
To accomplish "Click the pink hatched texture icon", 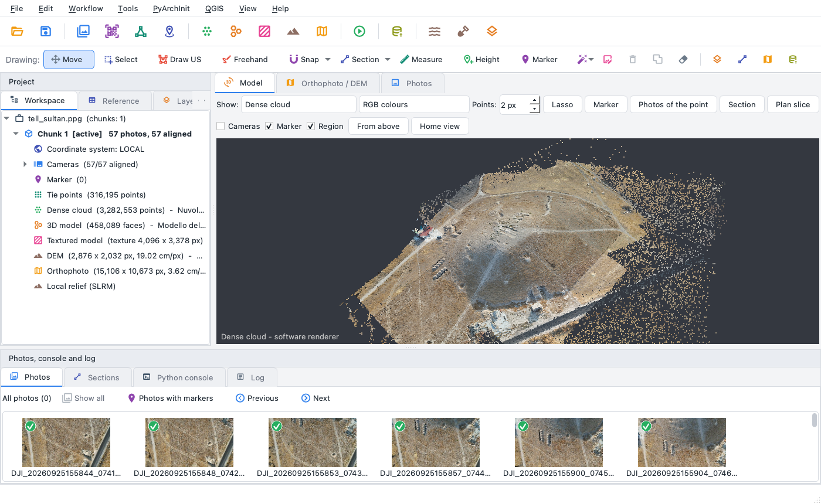I will tap(264, 31).
